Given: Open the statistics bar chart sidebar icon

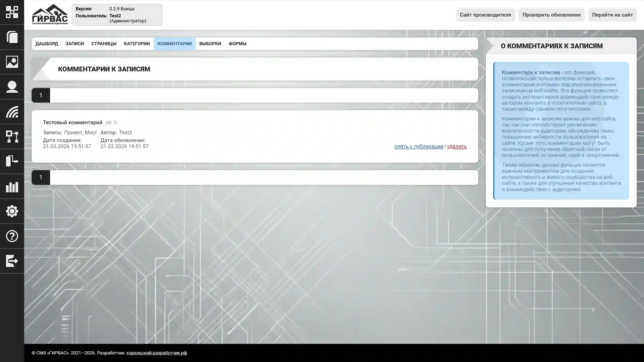Looking at the screenshot, I should point(12,187).
